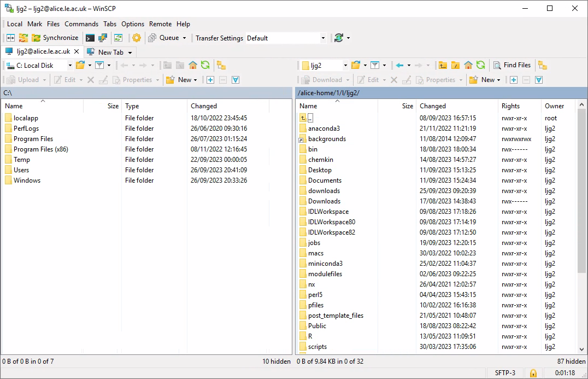Close the ljg2@alice.le.ac.uk tab
This screenshot has width=588, height=379.
[77, 51]
